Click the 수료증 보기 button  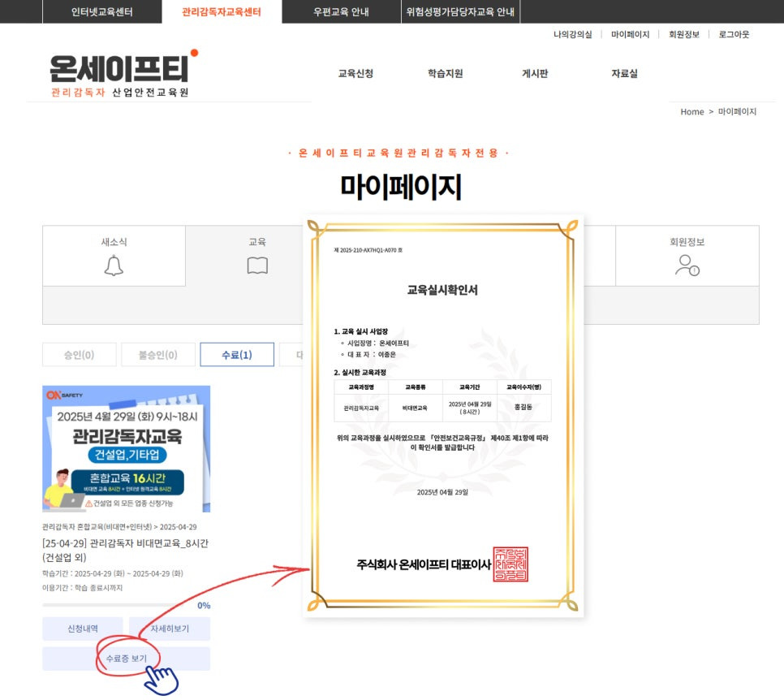tap(126, 659)
